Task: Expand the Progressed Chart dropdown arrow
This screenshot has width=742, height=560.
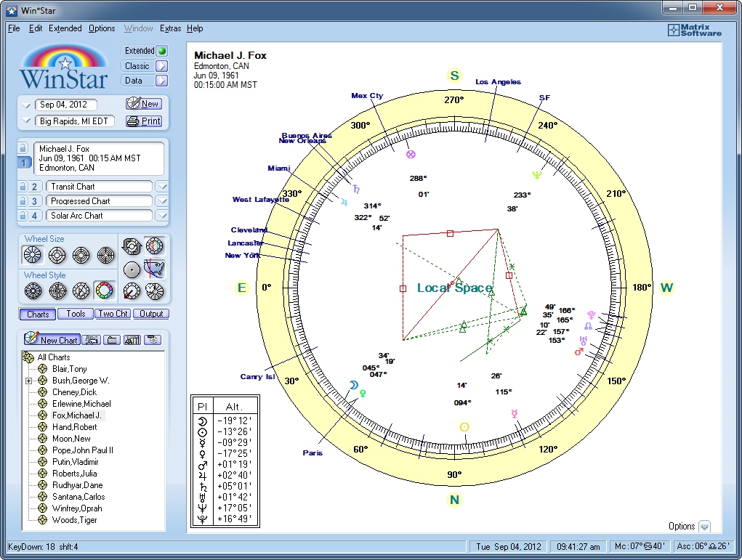Action: (162, 201)
